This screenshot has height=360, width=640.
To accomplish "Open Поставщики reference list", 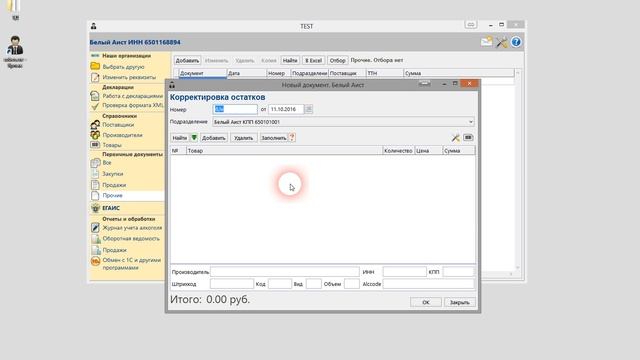I will pyautogui.click(x=118, y=125).
